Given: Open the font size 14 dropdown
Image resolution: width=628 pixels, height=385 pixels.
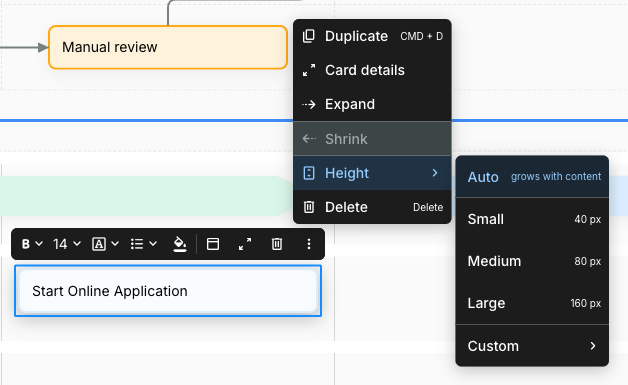Looking at the screenshot, I should [x=67, y=244].
